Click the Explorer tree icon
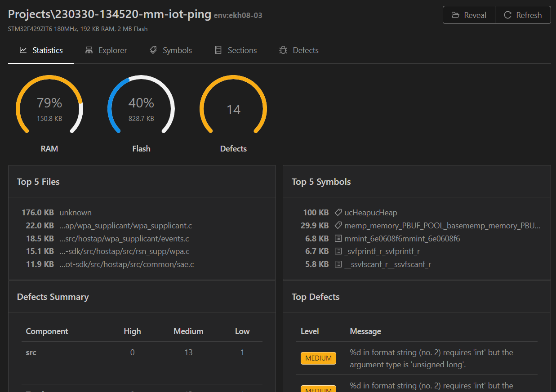 [x=89, y=50]
